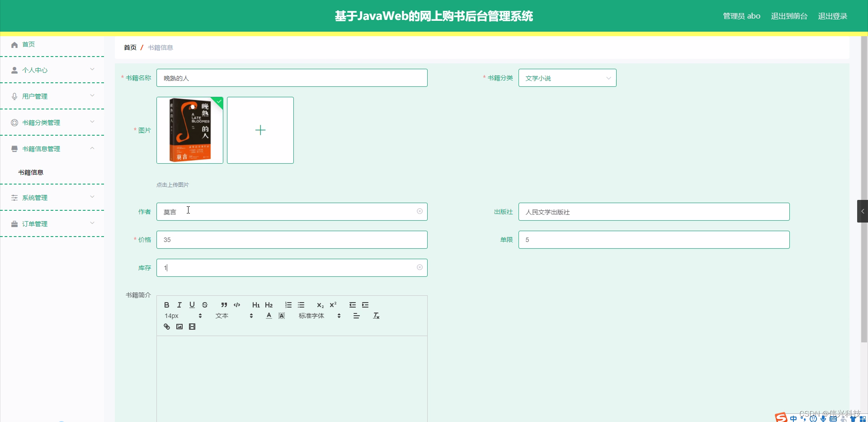Expand the 书籍分类管理 sidebar menu

52,123
